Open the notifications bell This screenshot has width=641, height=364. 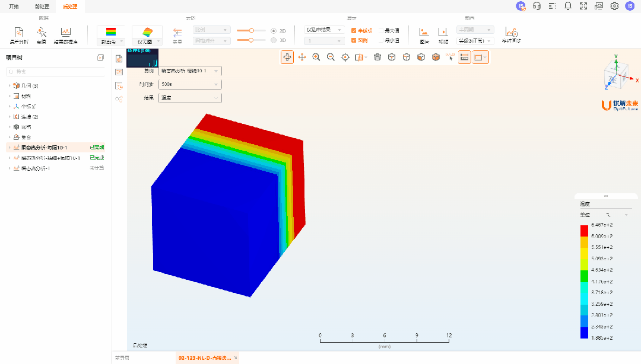tap(568, 6)
